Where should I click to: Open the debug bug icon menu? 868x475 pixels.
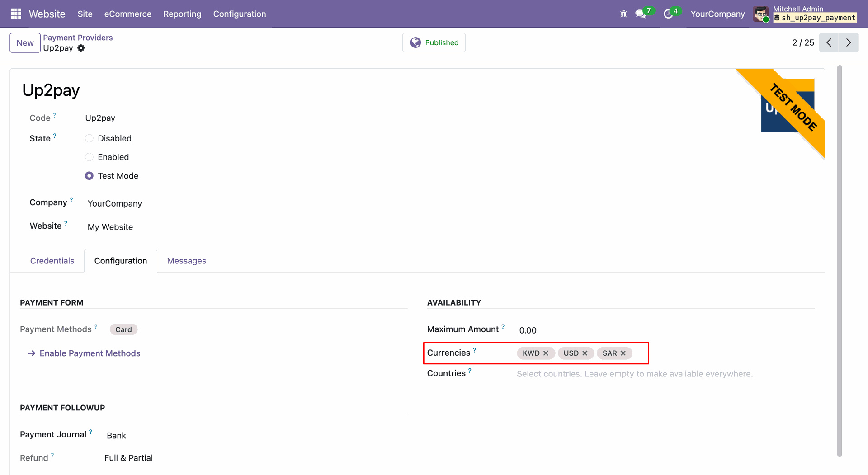(624, 14)
